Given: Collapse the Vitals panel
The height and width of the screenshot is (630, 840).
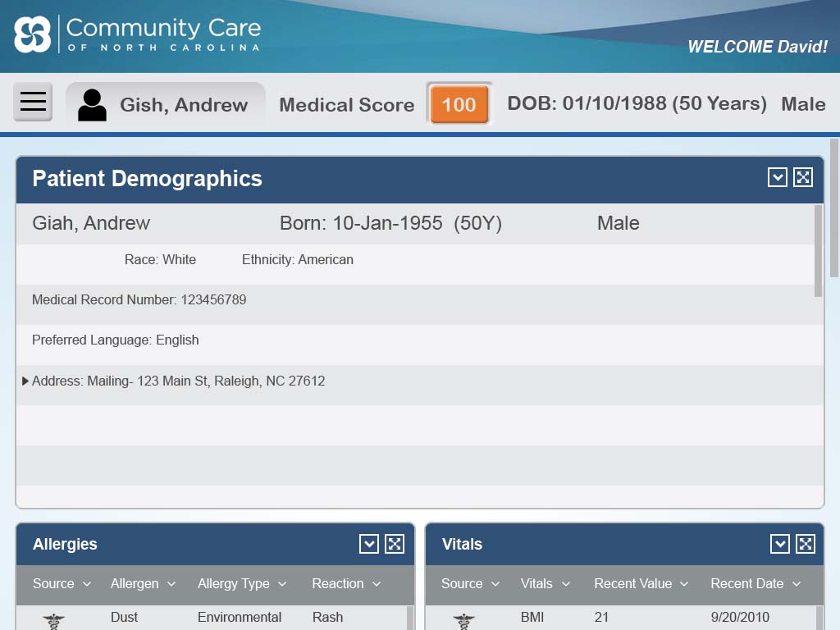Looking at the screenshot, I should coord(780,544).
